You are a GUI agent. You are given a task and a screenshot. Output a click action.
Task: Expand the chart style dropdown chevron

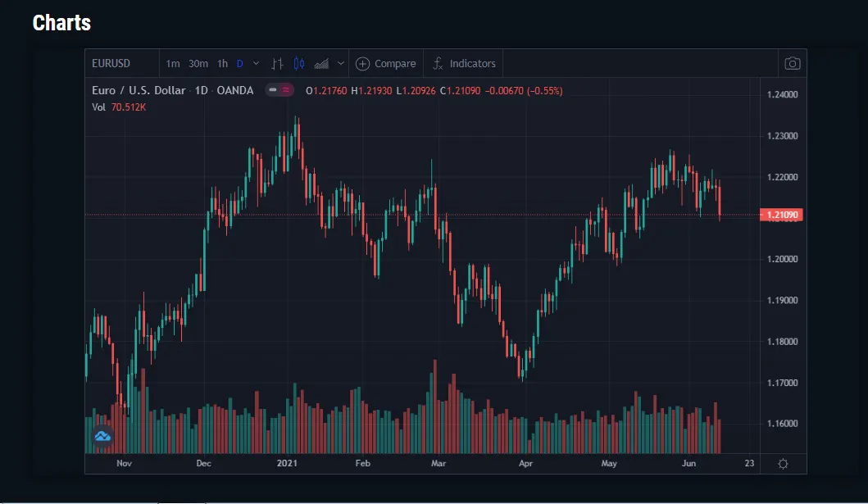pos(341,64)
